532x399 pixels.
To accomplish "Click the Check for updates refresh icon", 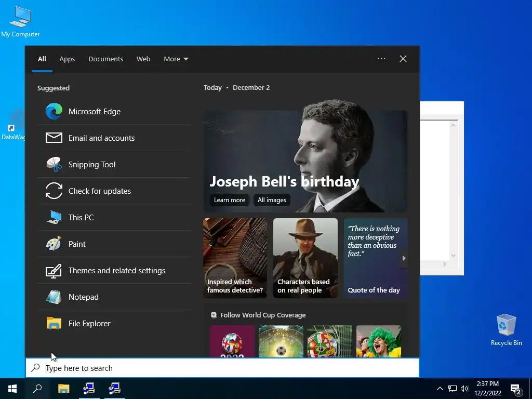I will click(54, 191).
